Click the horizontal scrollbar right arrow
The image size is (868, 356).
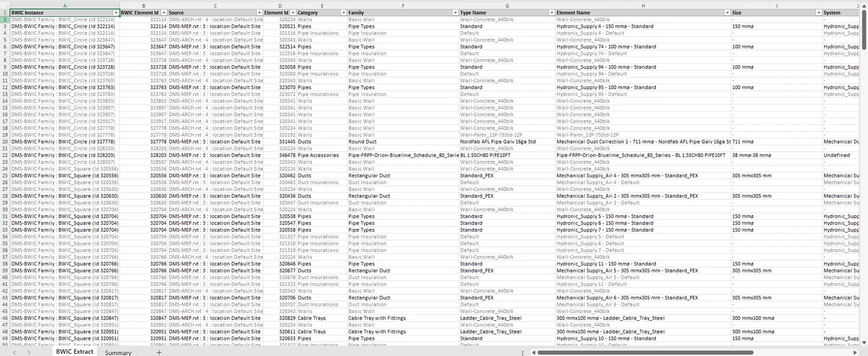tap(856, 352)
